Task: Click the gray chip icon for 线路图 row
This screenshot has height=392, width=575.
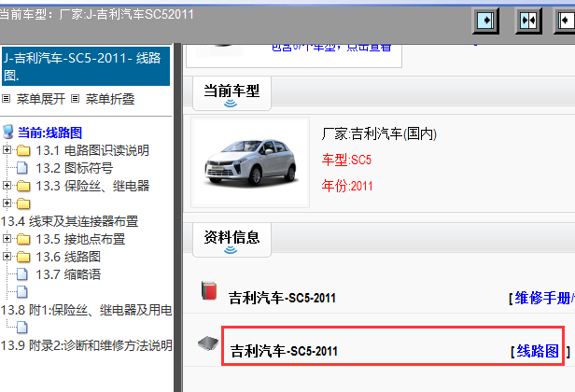Action: 208,343
